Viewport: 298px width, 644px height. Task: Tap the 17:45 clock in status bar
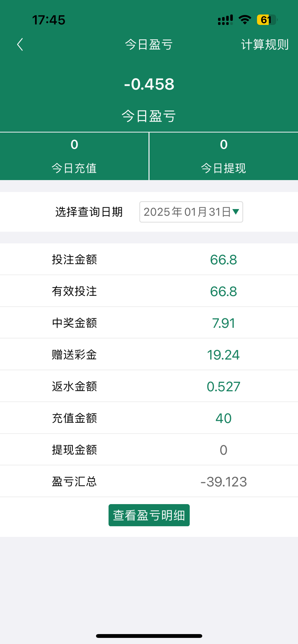pyautogui.click(x=49, y=20)
